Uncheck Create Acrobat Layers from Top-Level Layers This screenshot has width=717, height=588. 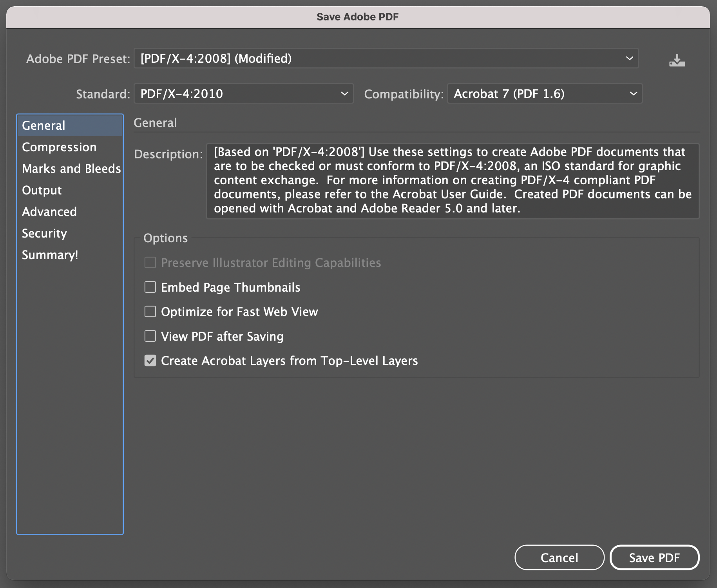(150, 361)
